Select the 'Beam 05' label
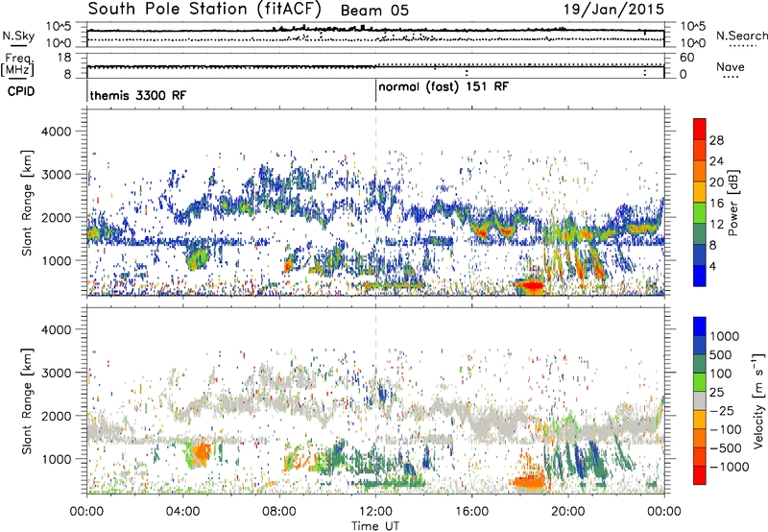768x532 pixels. (x=374, y=11)
